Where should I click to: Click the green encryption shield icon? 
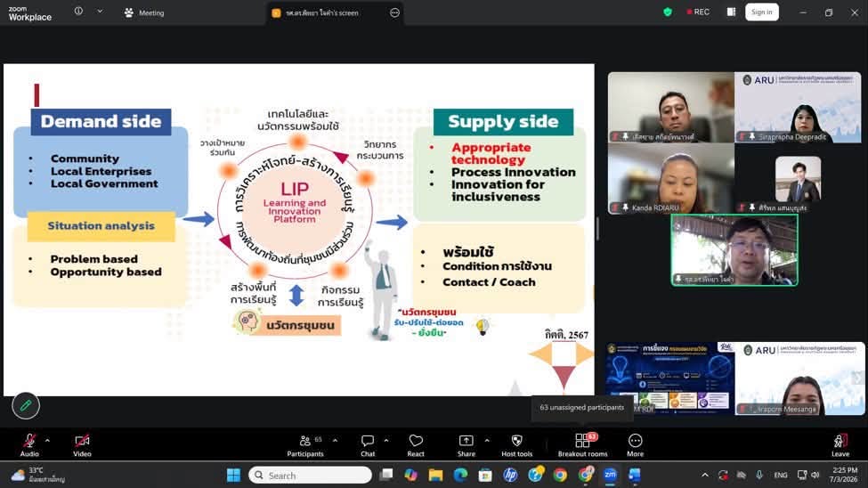(668, 12)
